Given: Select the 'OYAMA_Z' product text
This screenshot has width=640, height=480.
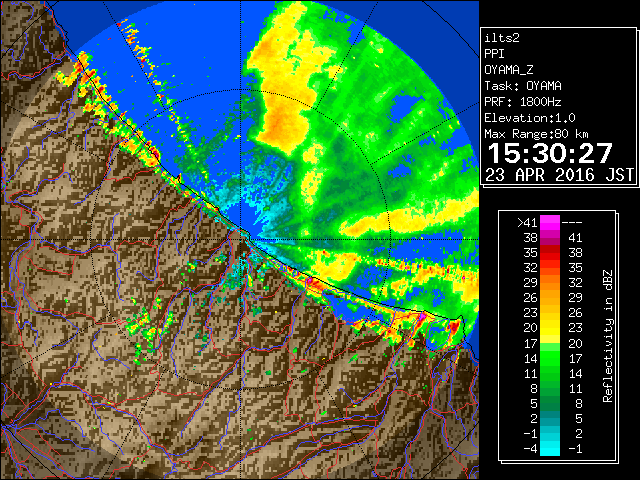Looking at the screenshot, I should pos(509,70).
